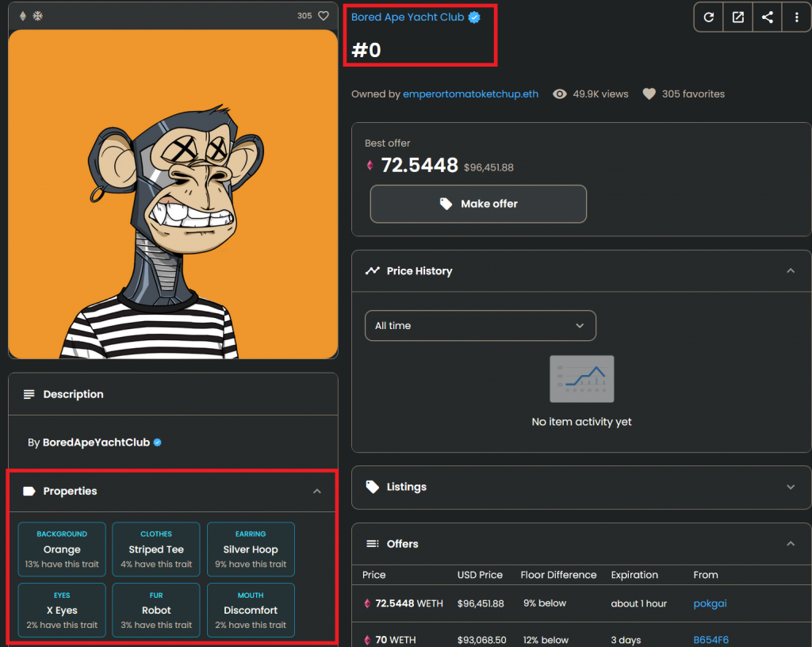Click the heart icon beside 305 favorites
Image resolution: width=812 pixels, height=647 pixels.
(649, 94)
